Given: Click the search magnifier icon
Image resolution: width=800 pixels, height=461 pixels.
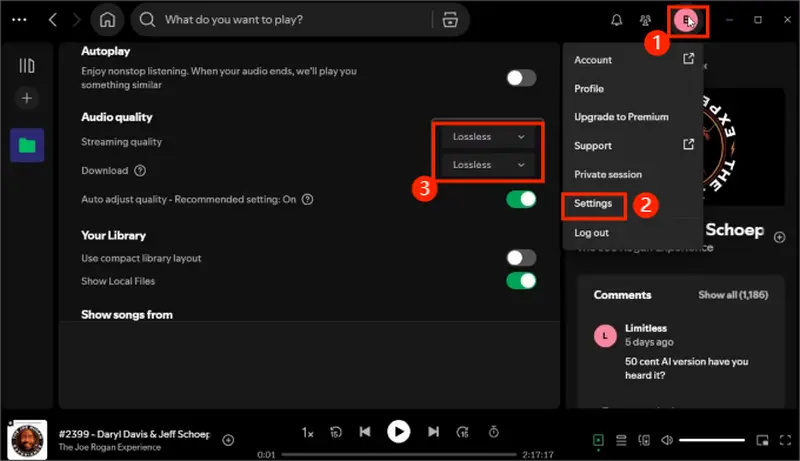Looking at the screenshot, I should coord(147,20).
